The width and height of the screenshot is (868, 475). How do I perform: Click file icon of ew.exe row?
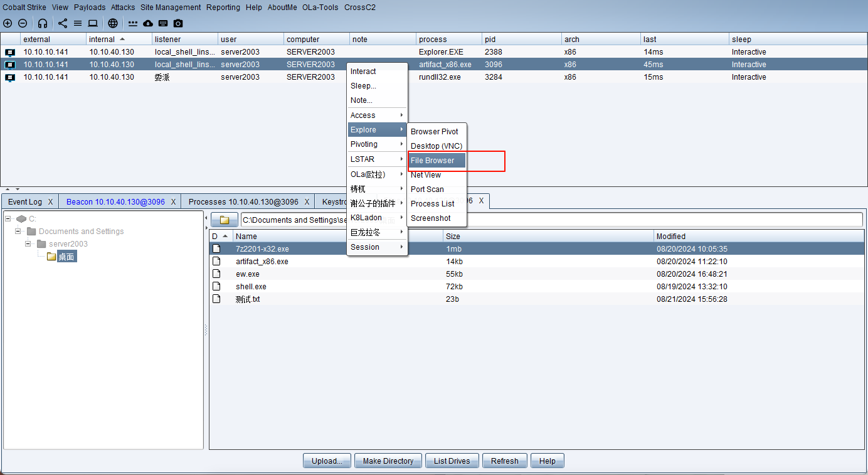(x=216, y=274)
